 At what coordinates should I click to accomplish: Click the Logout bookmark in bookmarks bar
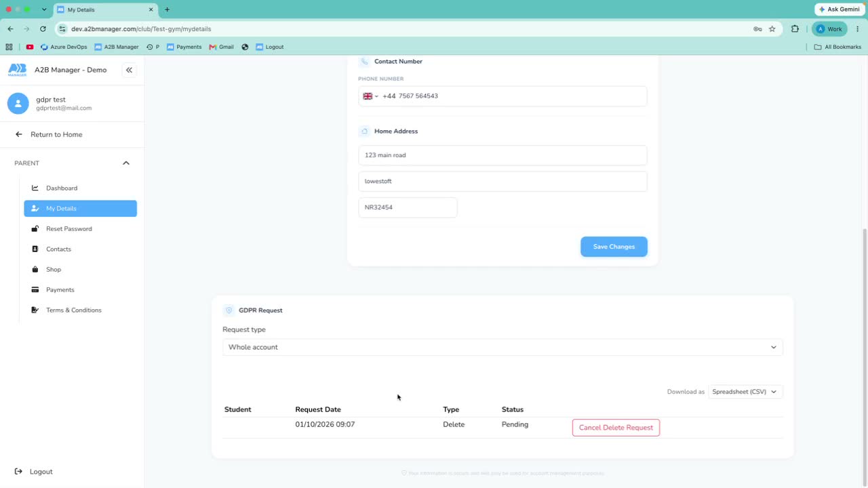(270, 47)
